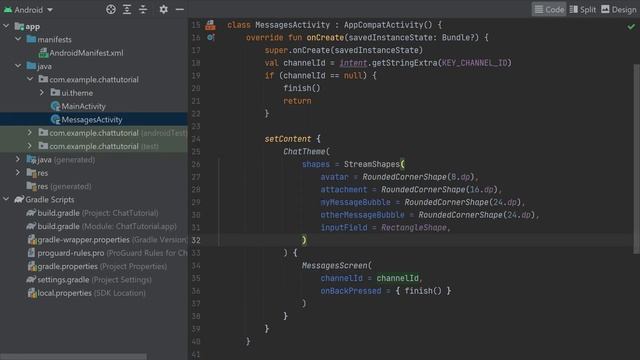The width and height of the screenshot is (640, 360).
Task: Click the Gradle Scripts elephant icon
Action: tap(19, 199)
